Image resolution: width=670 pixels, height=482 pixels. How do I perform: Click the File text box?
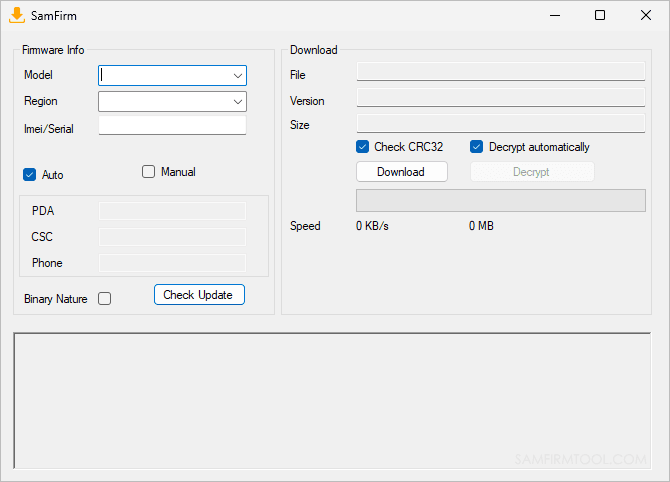[501, 71]
